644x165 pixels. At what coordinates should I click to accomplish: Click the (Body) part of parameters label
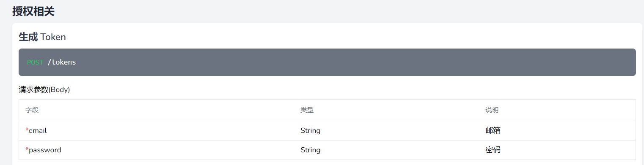click(60, 90)
